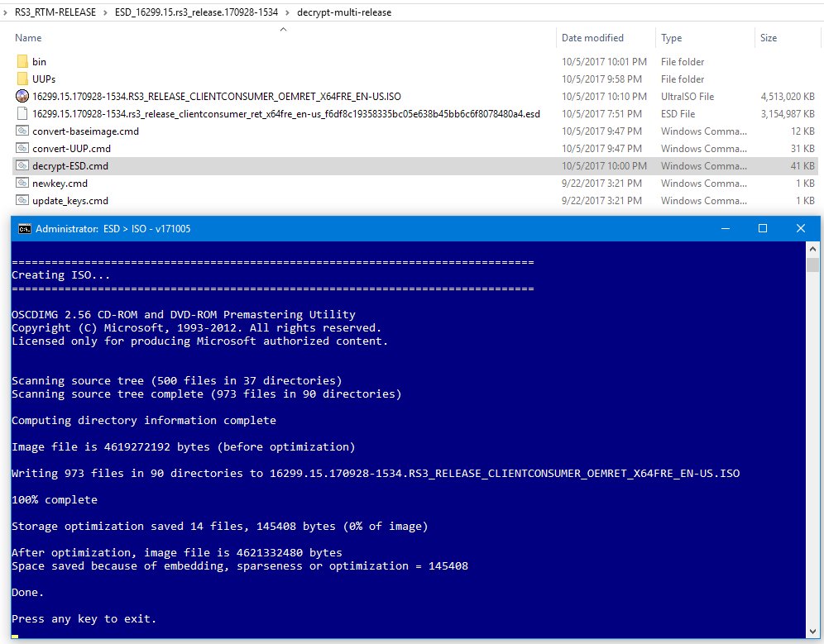824x644 pixels.
Task: Maximize the ESD > ISO console window
Action: coord(763,228)
